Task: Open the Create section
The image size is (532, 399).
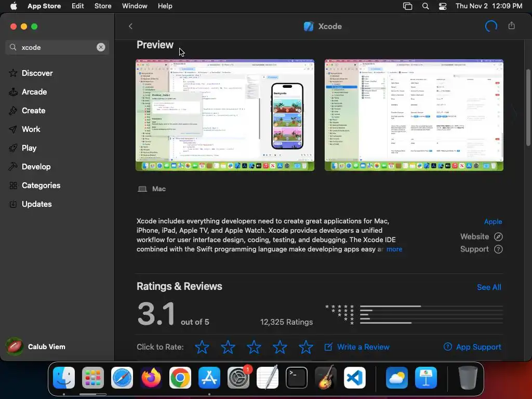Action: [33, 110]
